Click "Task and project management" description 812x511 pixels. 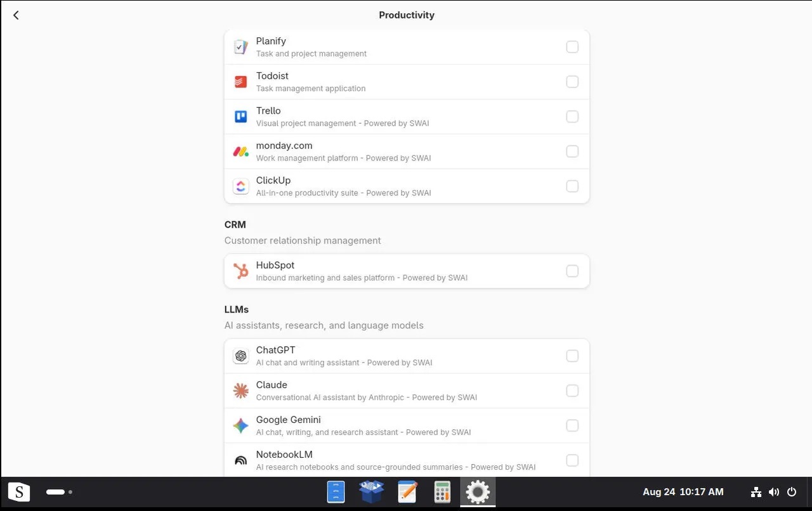tap(311, 54)
